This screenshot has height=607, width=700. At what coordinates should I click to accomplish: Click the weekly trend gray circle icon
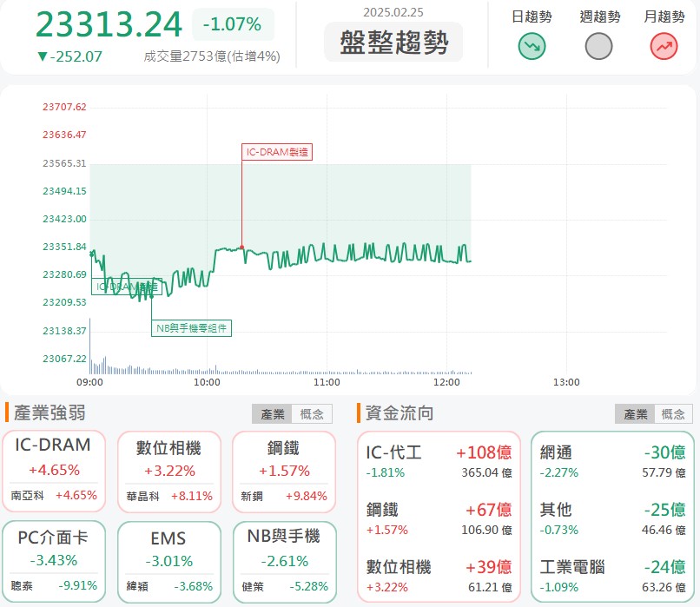tap(599, 47)
